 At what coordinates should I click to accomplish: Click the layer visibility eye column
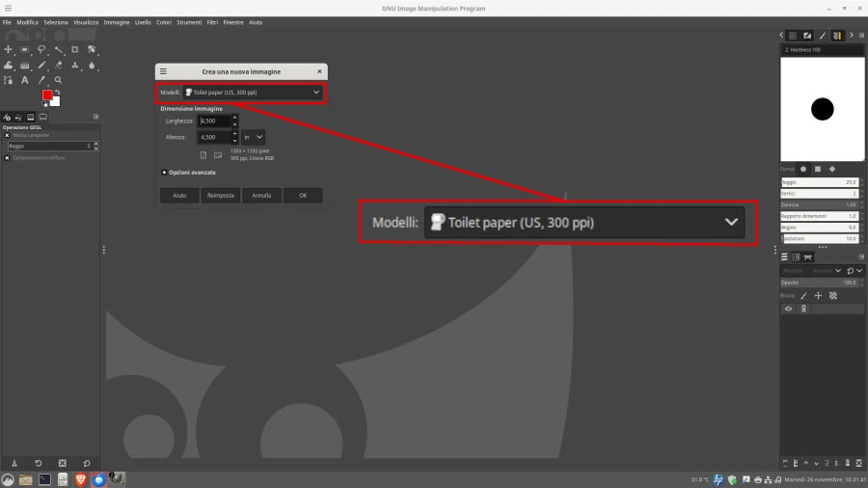click(x=788, y=310)
